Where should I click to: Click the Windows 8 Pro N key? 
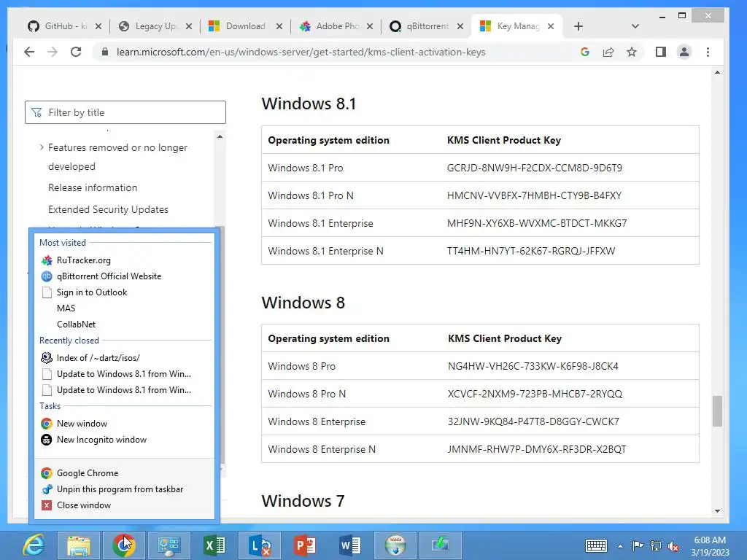535,394
